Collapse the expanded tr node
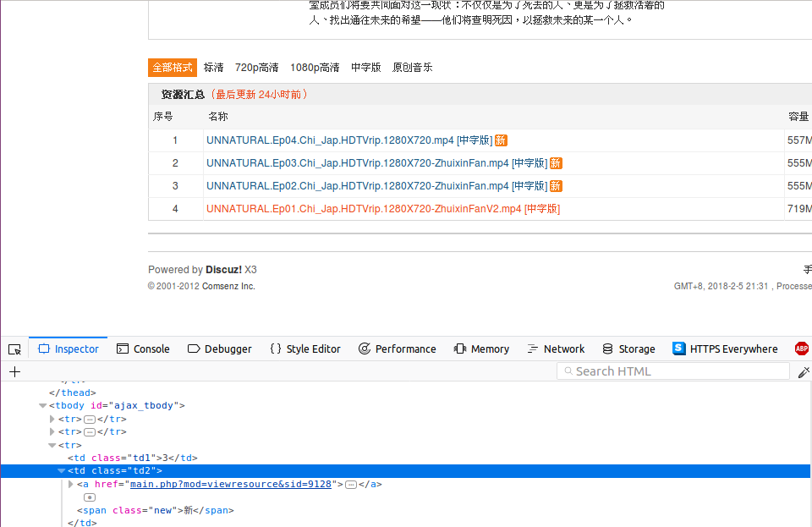 (x=52, y=445)
